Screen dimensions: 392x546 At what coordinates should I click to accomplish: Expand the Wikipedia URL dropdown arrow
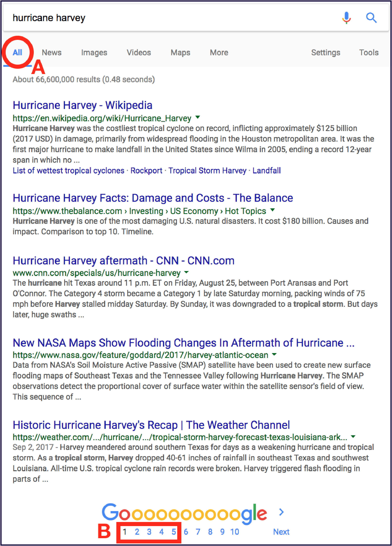click(198, 117)
